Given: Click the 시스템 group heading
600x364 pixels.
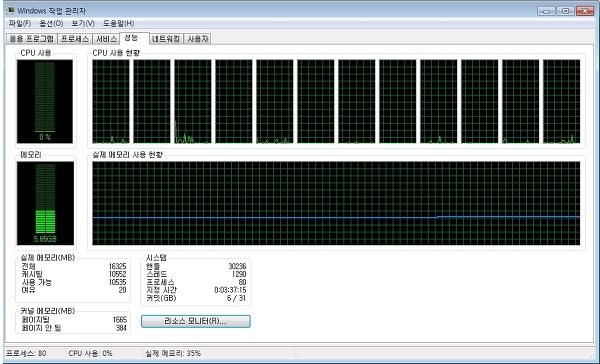Looking at the screenshot, I should pos(156,258).
